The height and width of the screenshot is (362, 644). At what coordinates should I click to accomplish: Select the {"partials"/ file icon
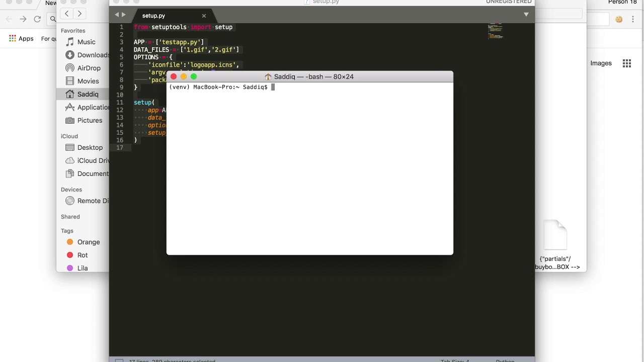pyautogui.click(x=555, y=235)
